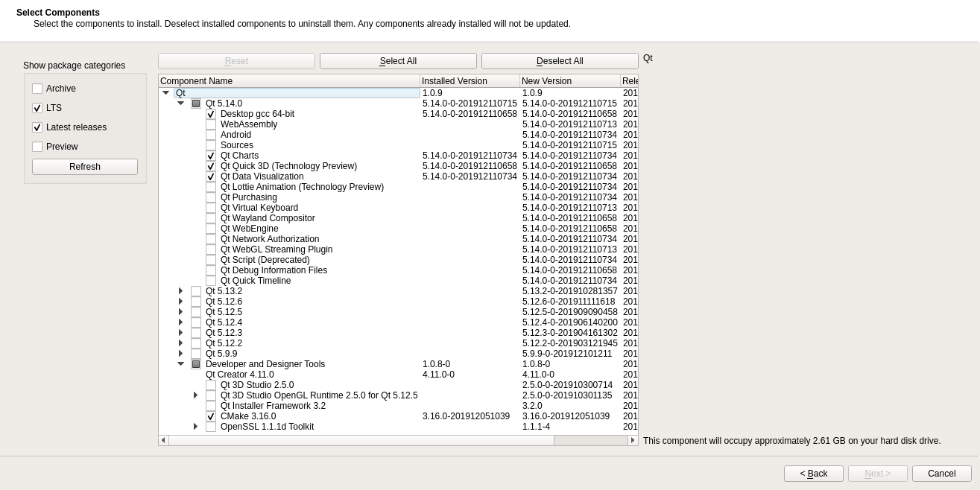Check Qt Installer Framework 3.2 checkbox
The height and width of the screenshot is (490, 980).
point(211,406)
